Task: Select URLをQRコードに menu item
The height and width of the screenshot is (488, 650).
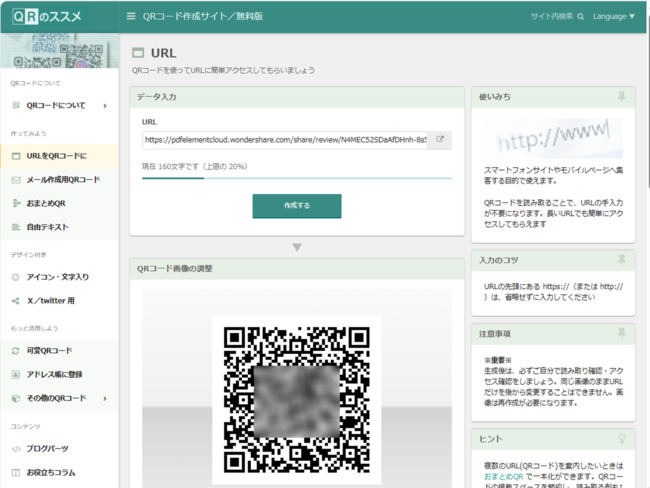Action: tap(59, 156)
